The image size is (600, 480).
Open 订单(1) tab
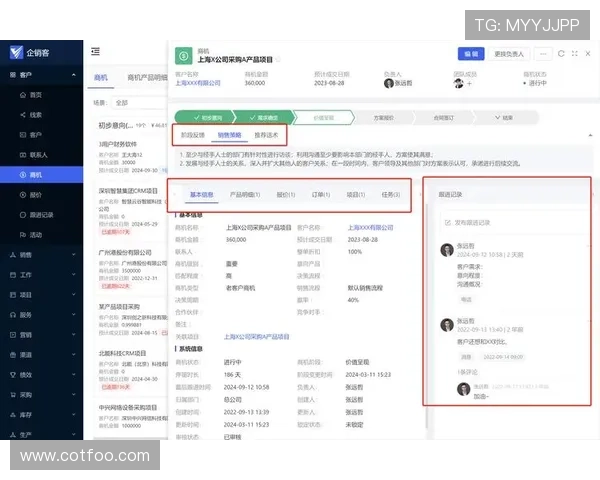coord(321,194)
